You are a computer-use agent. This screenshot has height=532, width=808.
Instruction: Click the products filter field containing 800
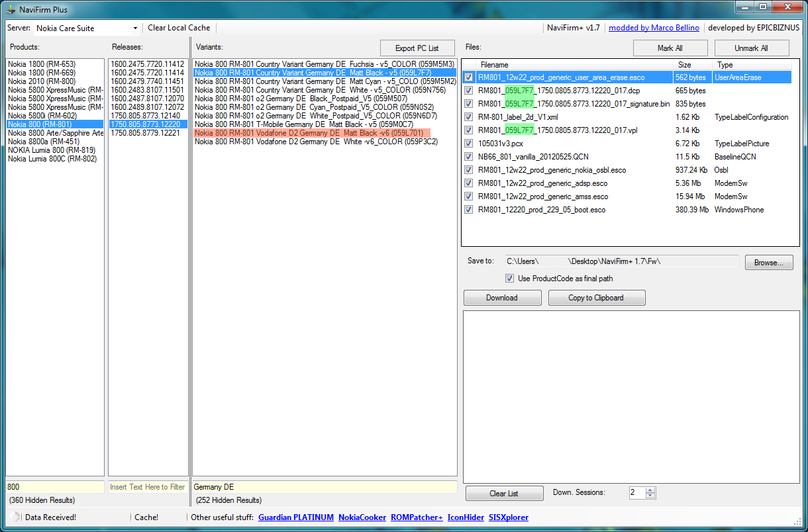[55, 487]
